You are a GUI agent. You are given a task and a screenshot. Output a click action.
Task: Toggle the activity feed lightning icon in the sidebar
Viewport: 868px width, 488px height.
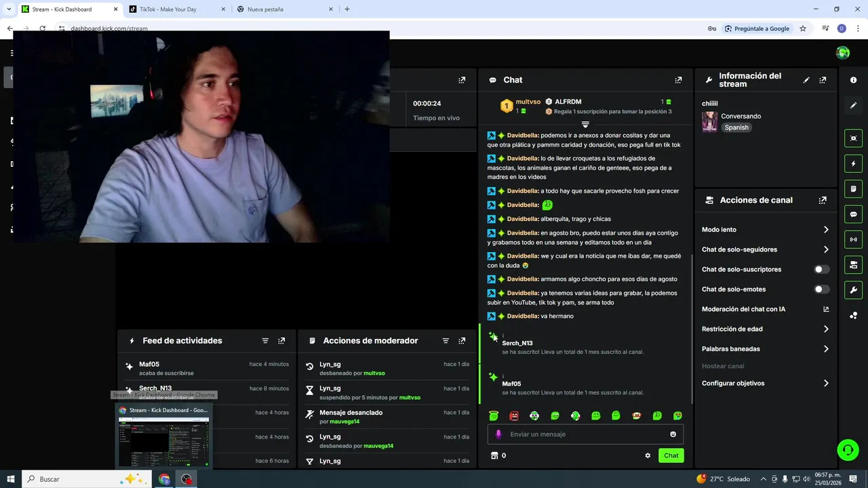click(853, 163)
